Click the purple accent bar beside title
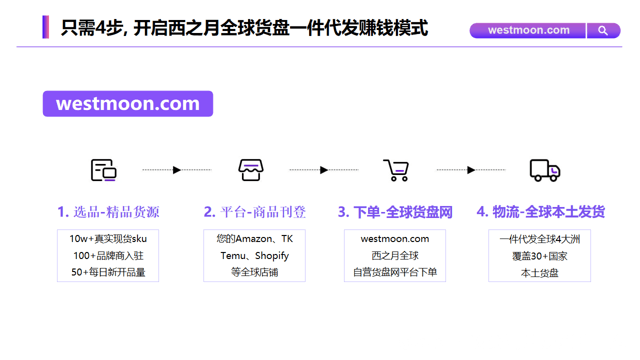 pyautogui.click(x=46, y=27)
